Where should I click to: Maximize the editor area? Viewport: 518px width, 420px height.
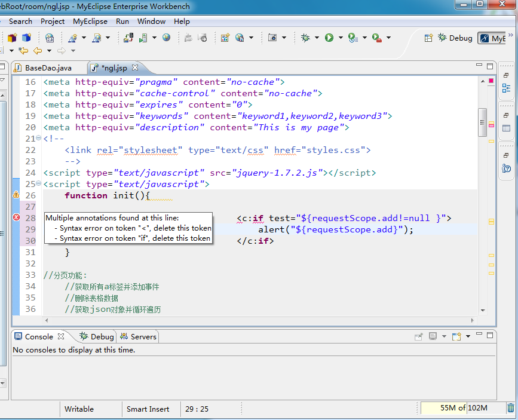(490, 66)
